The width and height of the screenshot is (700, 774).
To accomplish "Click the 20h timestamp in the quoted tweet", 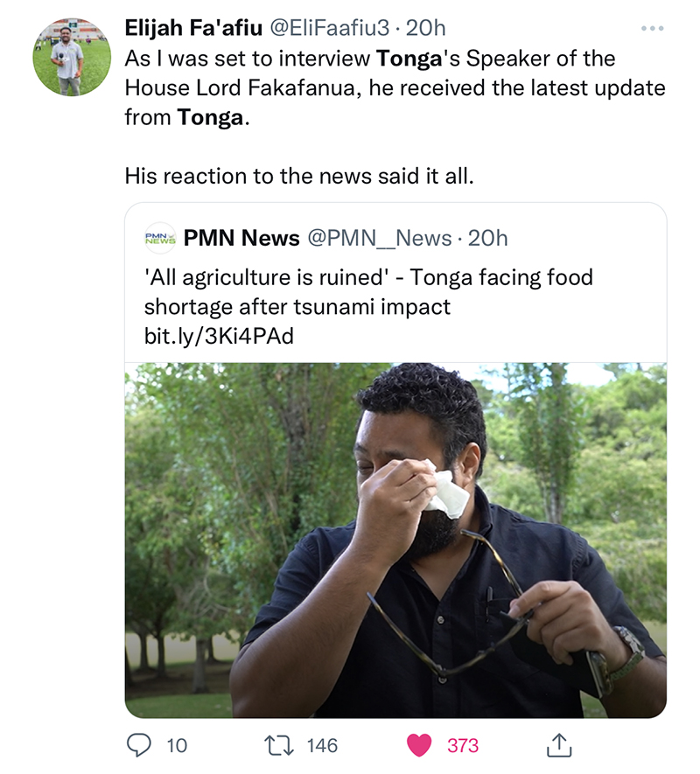I will click(x=488, y=238).
